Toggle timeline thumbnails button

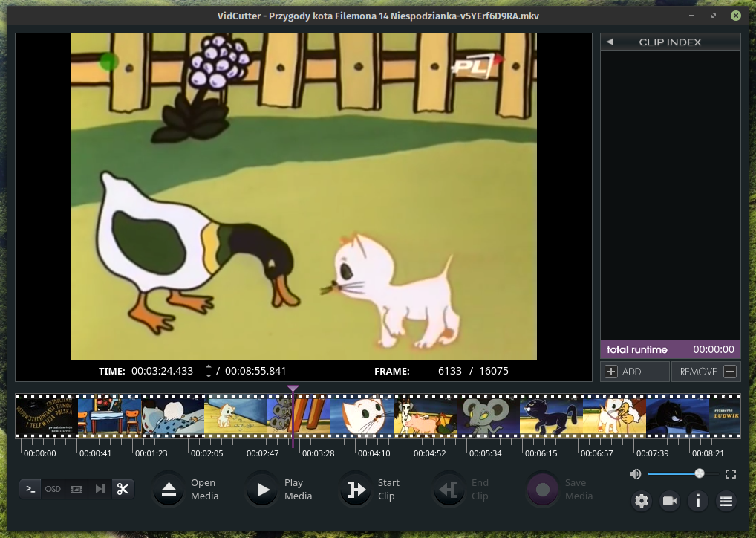click(x=76, y=489)
